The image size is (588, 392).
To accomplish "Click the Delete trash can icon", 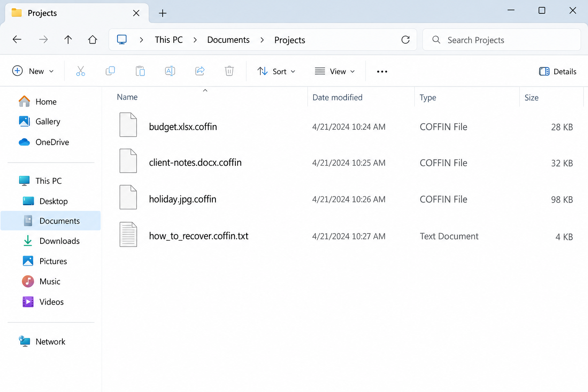I will 229,71.
